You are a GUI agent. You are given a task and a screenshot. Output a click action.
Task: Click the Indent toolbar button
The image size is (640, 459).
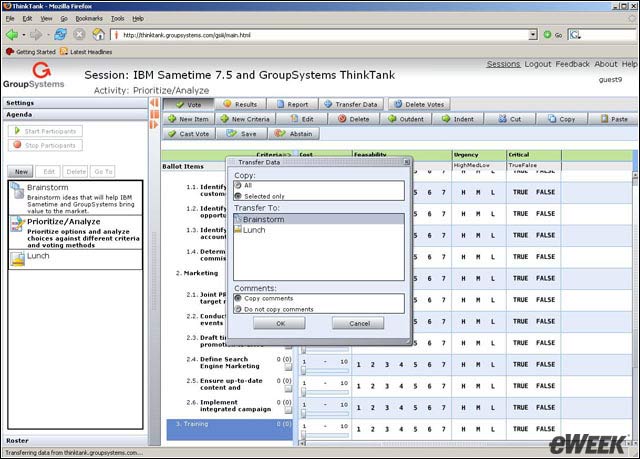pyautogui.click(x=458, y=119)
